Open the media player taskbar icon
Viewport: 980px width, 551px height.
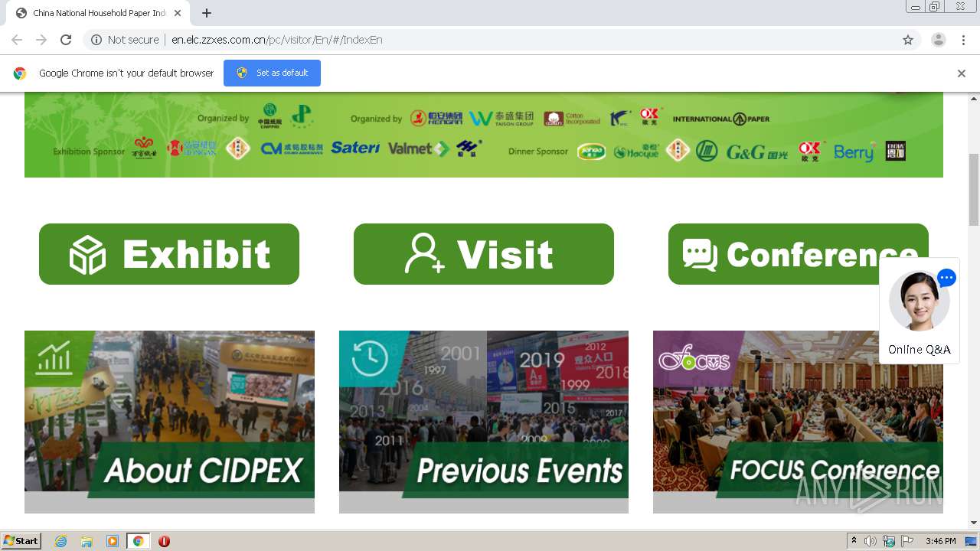[x=112, y=541]
